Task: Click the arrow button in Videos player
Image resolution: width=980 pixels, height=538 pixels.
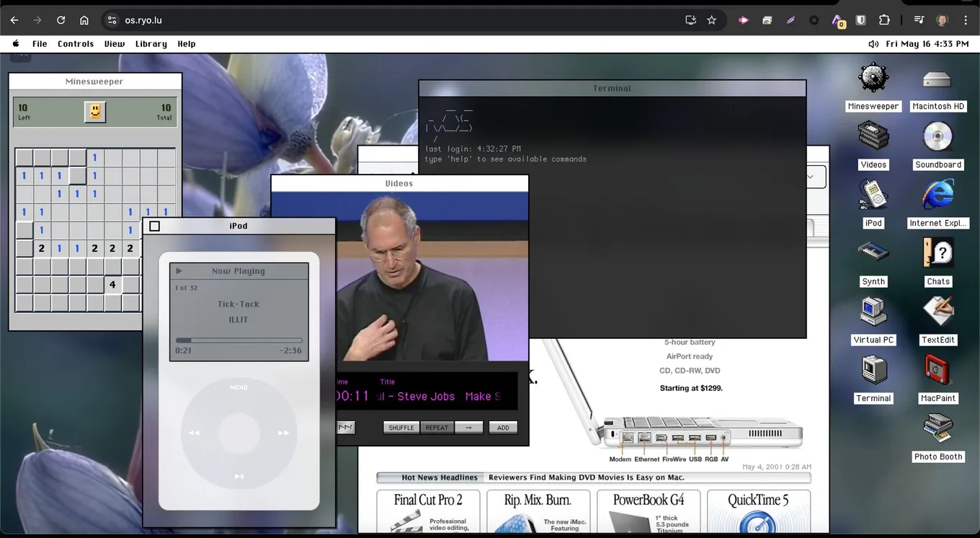Action: tap(468, 428)
